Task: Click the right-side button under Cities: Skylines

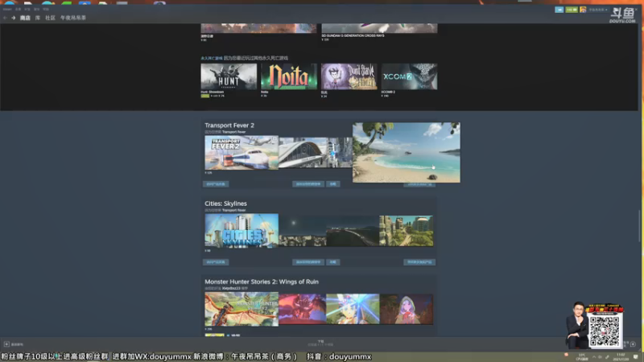Action: pyautogui.click(x=419, y=262)
